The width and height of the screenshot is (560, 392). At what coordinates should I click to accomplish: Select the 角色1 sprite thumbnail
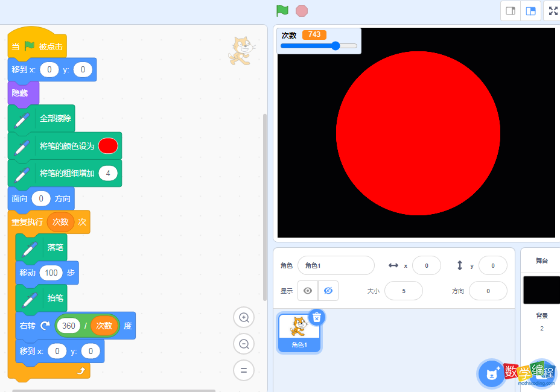(x=300, y=332)
